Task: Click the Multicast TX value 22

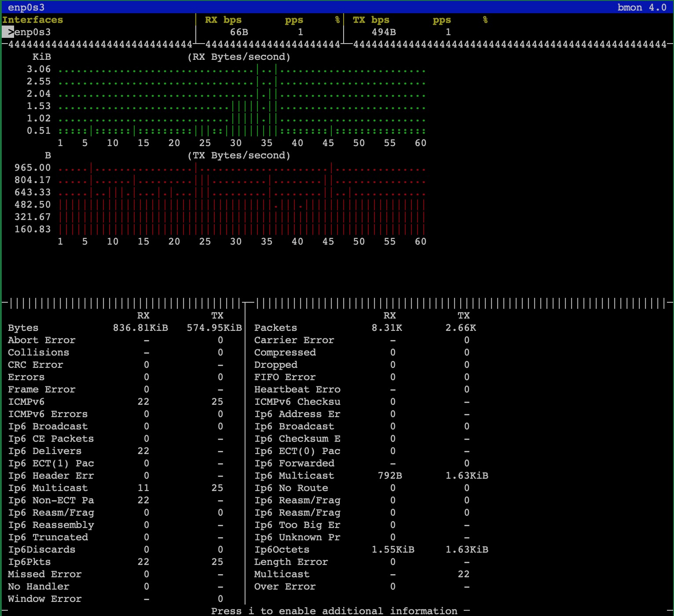Action: pyautogui.click(x=464, y=574)
